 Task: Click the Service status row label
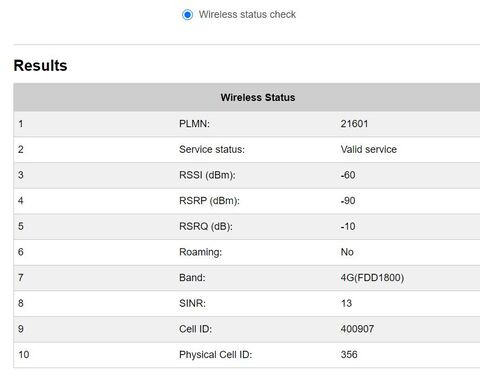click(x=212, y=149)
